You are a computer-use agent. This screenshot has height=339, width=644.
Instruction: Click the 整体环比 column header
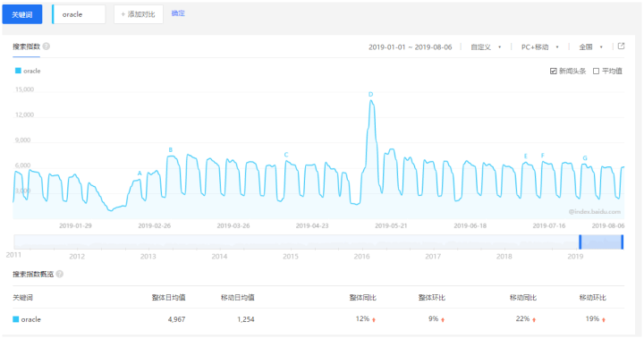pos(432,298)
